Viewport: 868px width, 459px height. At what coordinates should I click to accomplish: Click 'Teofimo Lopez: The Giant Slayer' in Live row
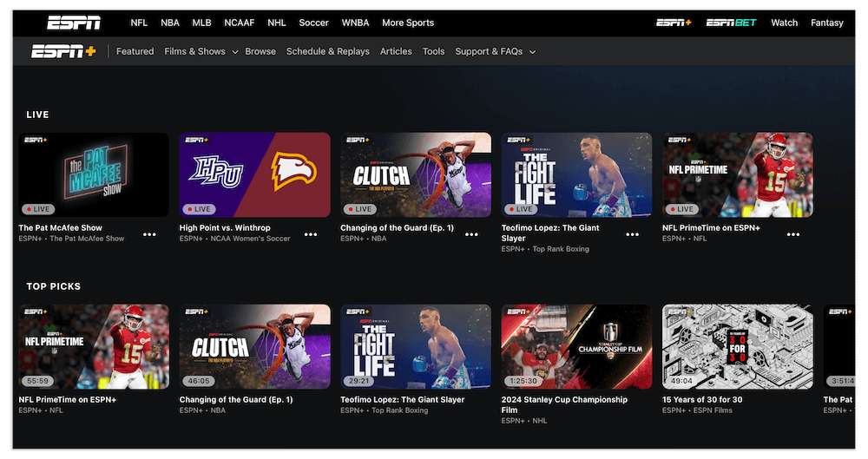coord(550,233)
